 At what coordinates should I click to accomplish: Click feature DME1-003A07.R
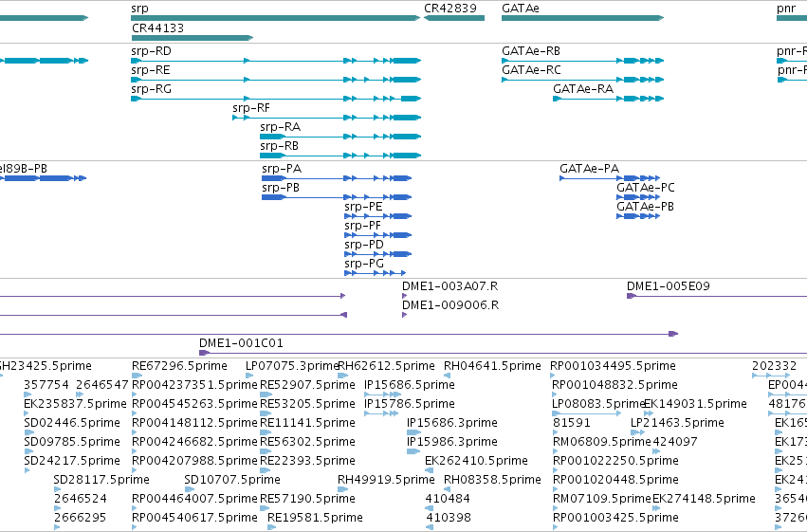[x=405, y=296]
